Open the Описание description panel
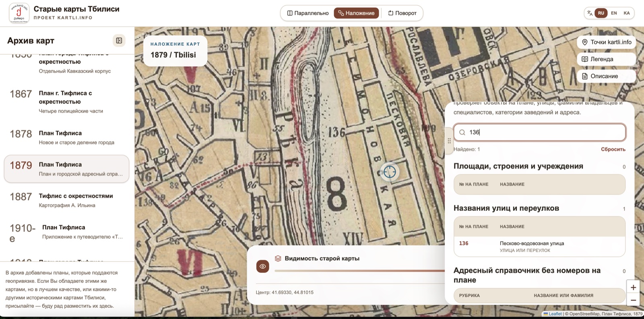644x319 pixels. tap(607, 76)
